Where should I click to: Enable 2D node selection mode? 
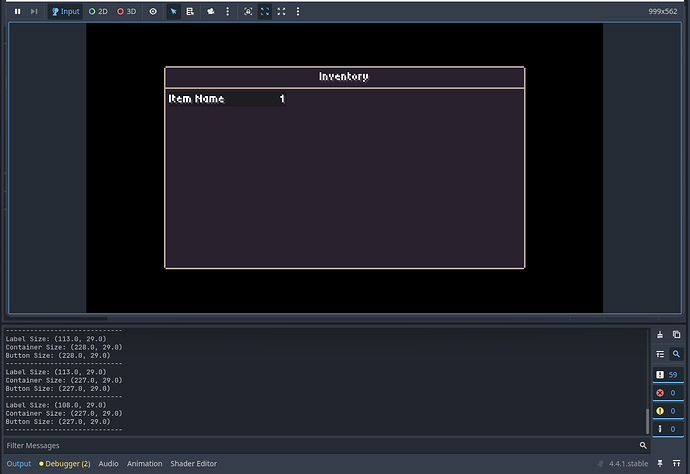[x=98, y=11]
